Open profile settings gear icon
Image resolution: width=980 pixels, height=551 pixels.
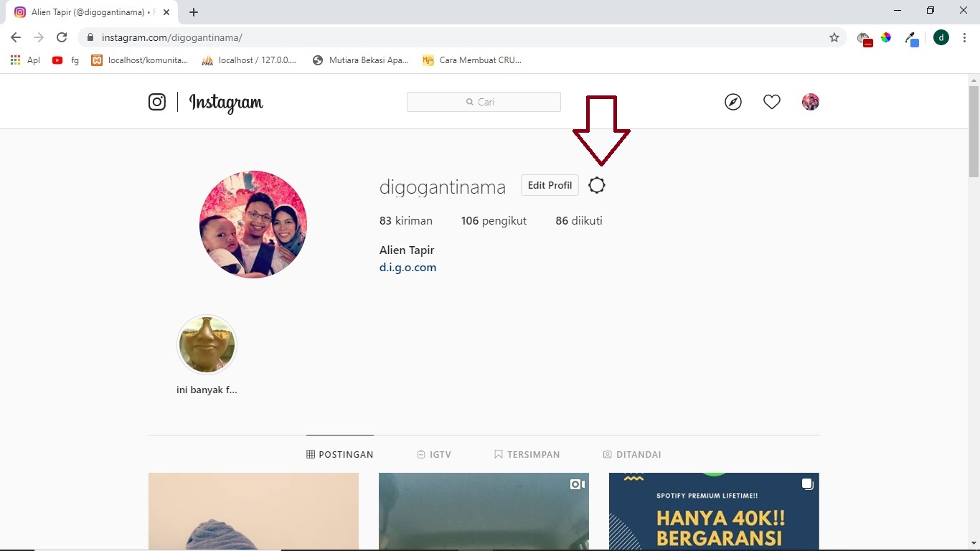pyautogui.click(x=596, y=186)
